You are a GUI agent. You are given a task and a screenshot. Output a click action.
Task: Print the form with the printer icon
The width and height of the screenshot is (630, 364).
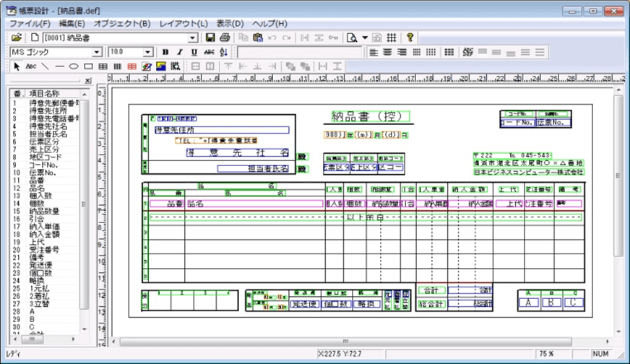(x=225, y=38)
